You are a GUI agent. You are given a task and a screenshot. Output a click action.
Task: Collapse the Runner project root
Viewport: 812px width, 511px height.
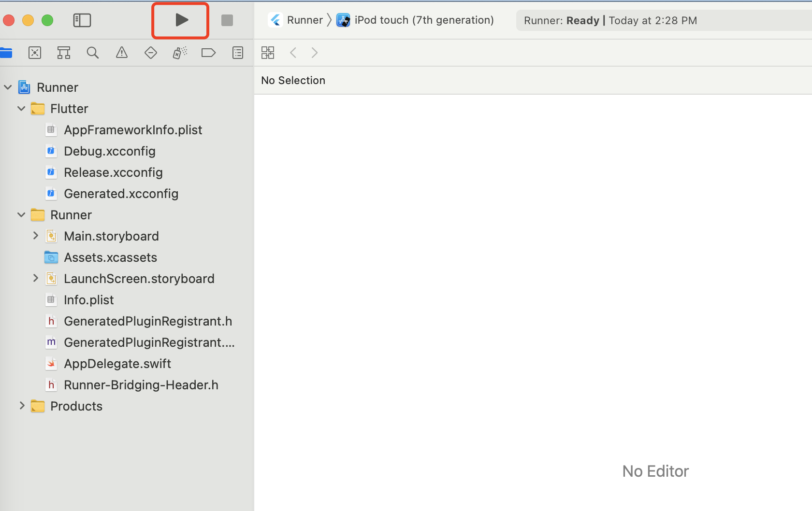8,87
